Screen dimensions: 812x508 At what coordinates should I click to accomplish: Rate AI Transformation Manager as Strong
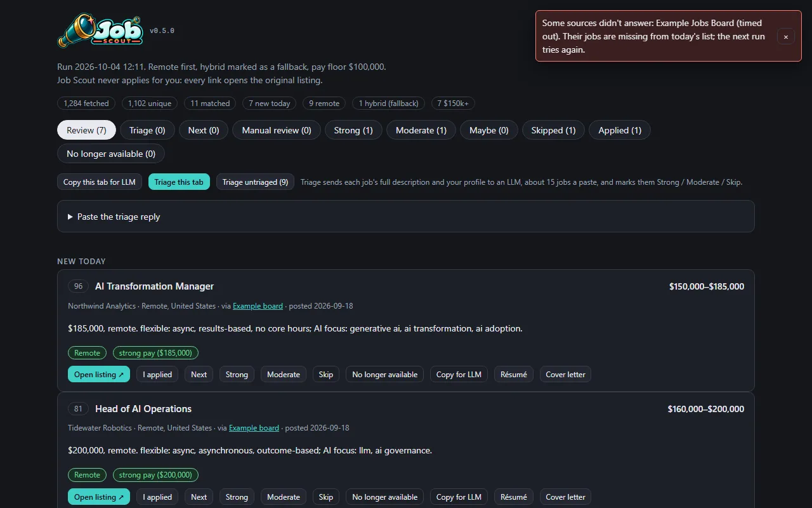point(237,375)
